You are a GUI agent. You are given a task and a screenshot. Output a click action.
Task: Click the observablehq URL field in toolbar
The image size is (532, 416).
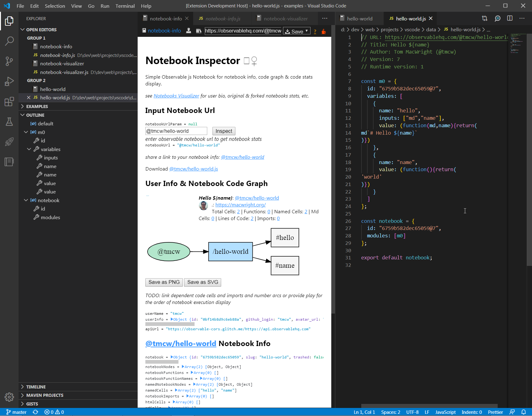243,31
